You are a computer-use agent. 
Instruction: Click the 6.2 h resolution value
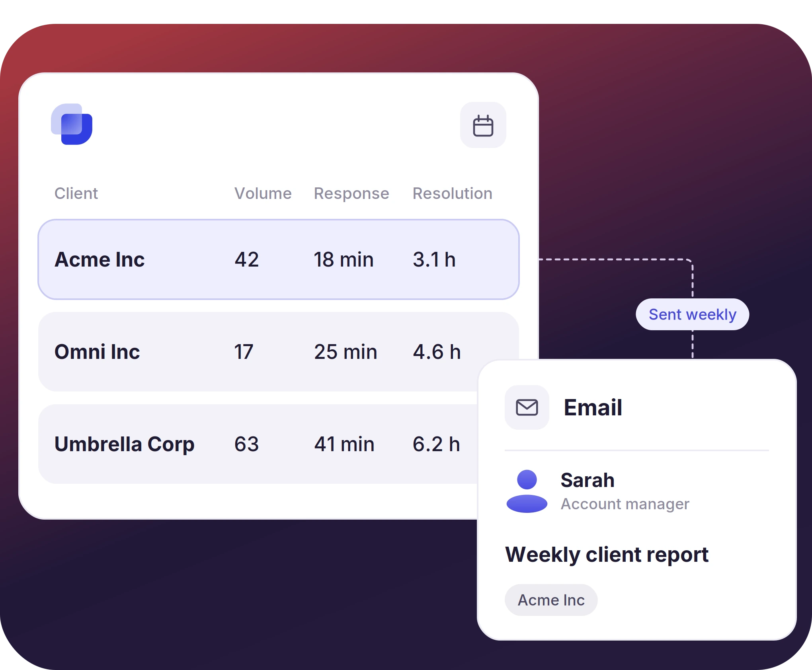pyautogui.click(x=436, y=444)
